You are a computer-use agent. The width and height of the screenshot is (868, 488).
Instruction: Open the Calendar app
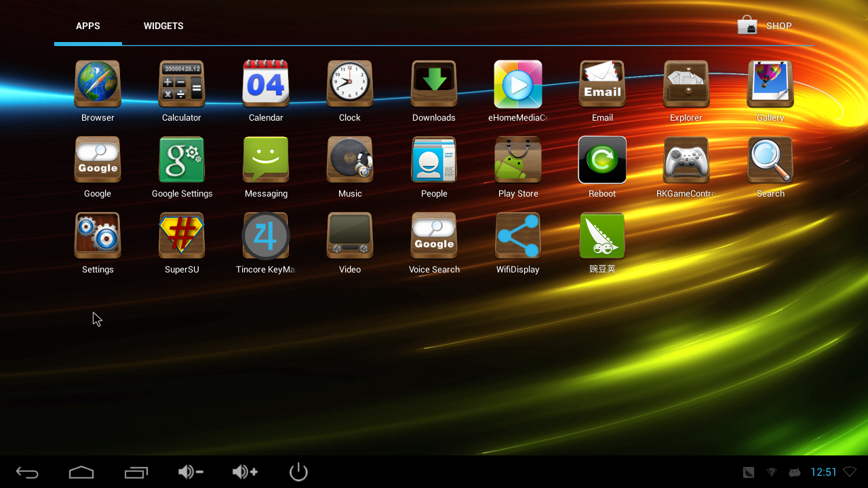[x=266, y=84]
